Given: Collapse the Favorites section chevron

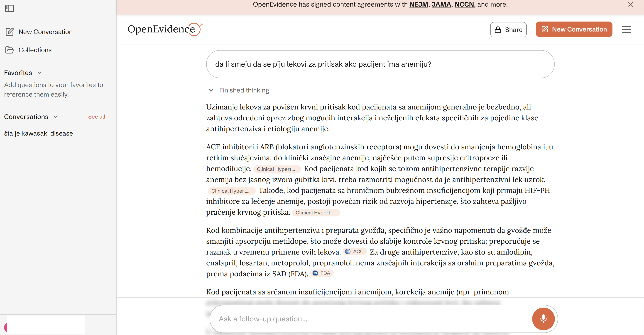Looking at the screenshot, I should click(x=39, y=73).
